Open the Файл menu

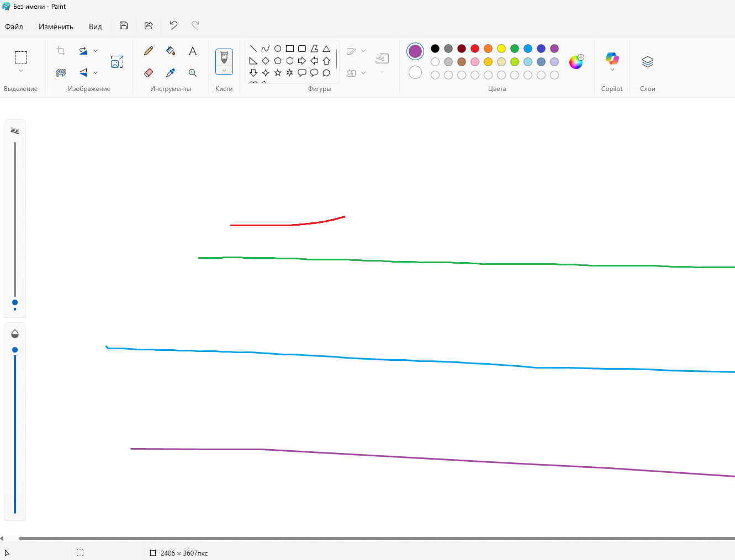click(x=14, y=26)
